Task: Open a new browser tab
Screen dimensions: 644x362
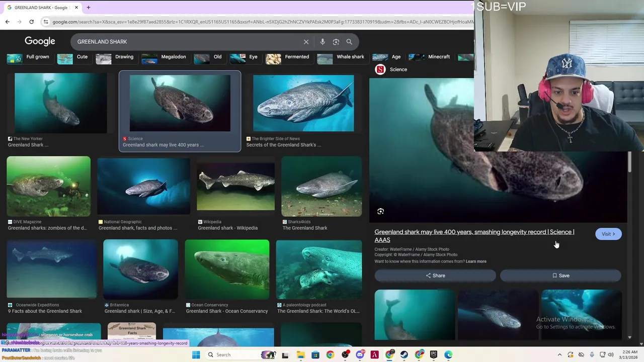Action: pos(88,8)
